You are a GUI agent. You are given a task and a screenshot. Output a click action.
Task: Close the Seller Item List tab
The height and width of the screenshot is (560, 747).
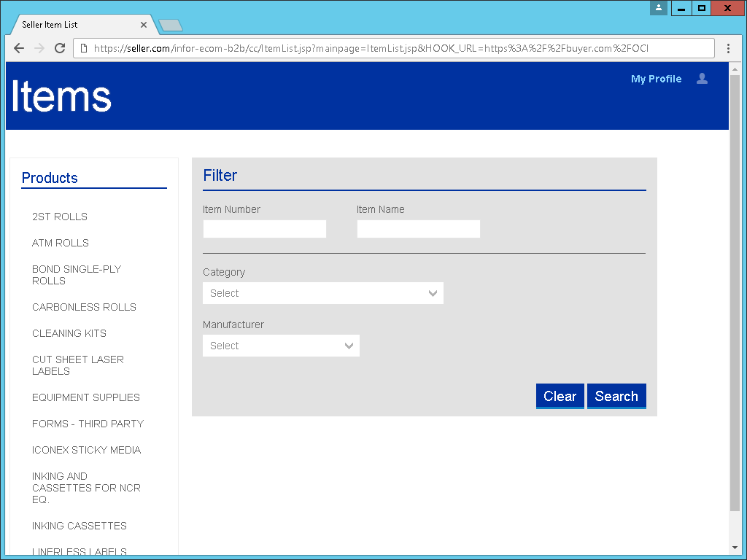(144, 25)
